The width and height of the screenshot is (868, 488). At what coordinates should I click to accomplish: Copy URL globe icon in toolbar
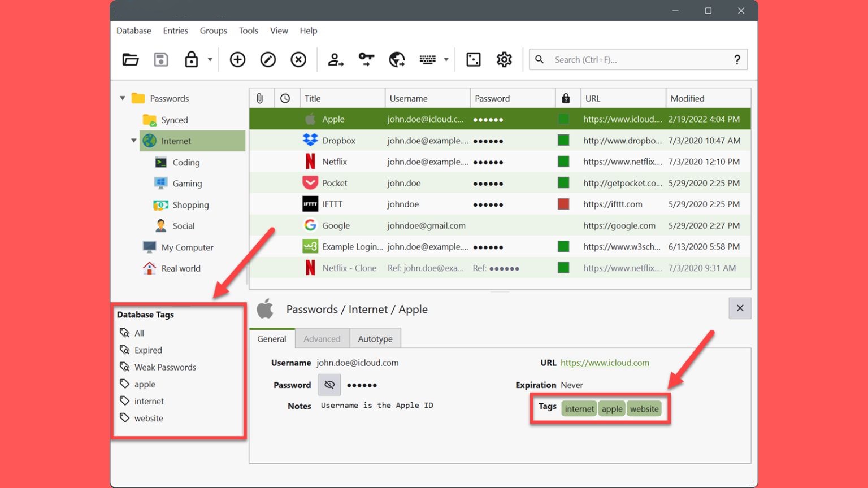[x=397, y=59]
